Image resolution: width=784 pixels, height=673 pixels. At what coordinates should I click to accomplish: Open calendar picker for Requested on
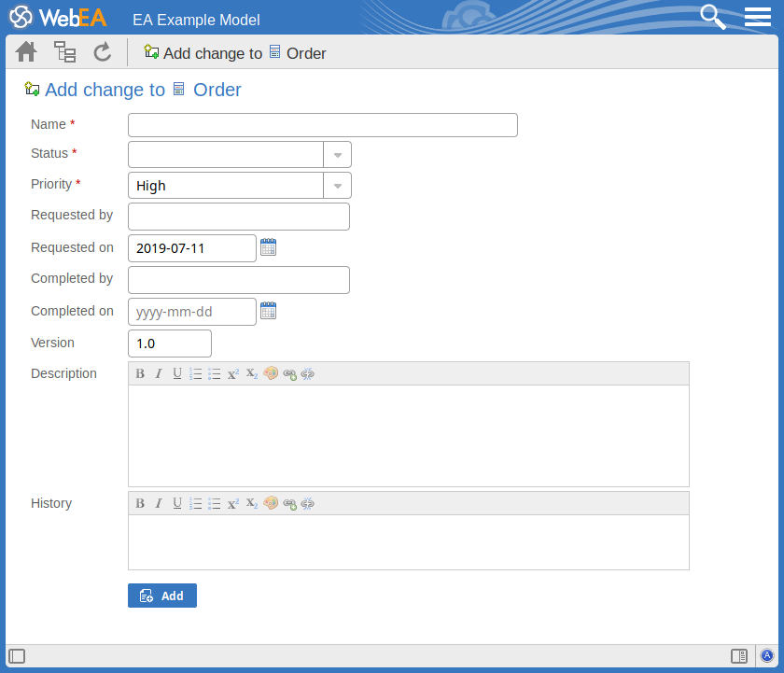[268, 247]
